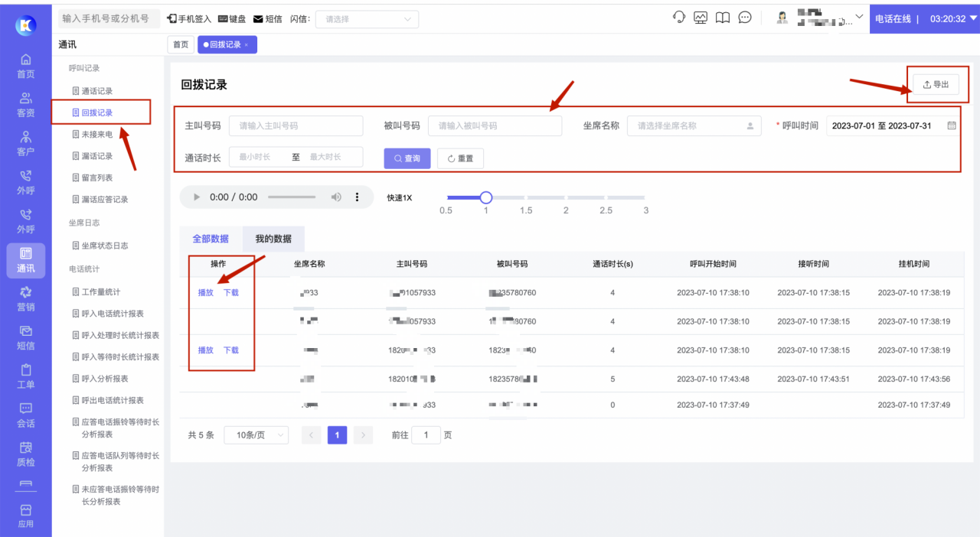Switch to the 全部数据 tab
Viewport: 980px width, 537px height.
(x=211, y=239)
